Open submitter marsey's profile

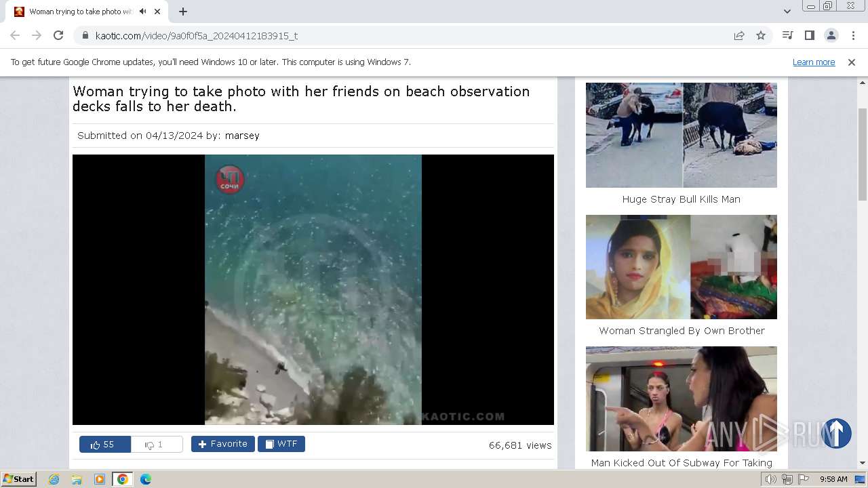tap(242, 136)
